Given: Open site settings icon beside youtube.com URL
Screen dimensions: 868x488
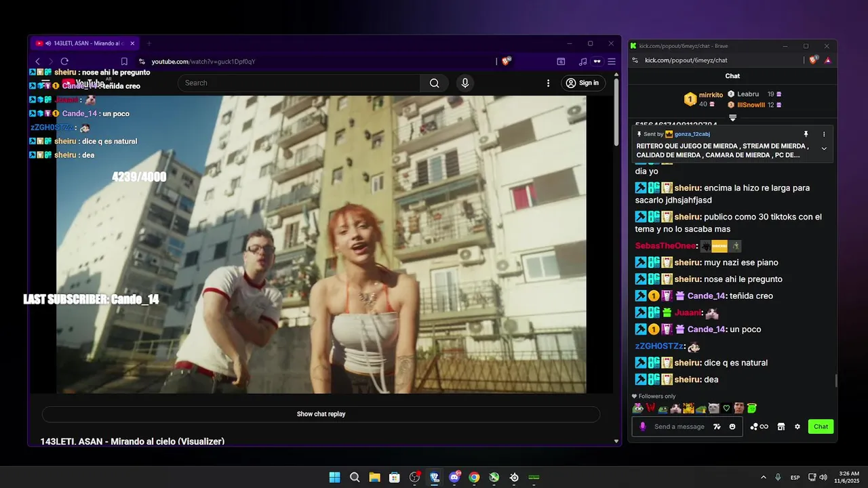Looking at the screenshot, I should [142, 61].
